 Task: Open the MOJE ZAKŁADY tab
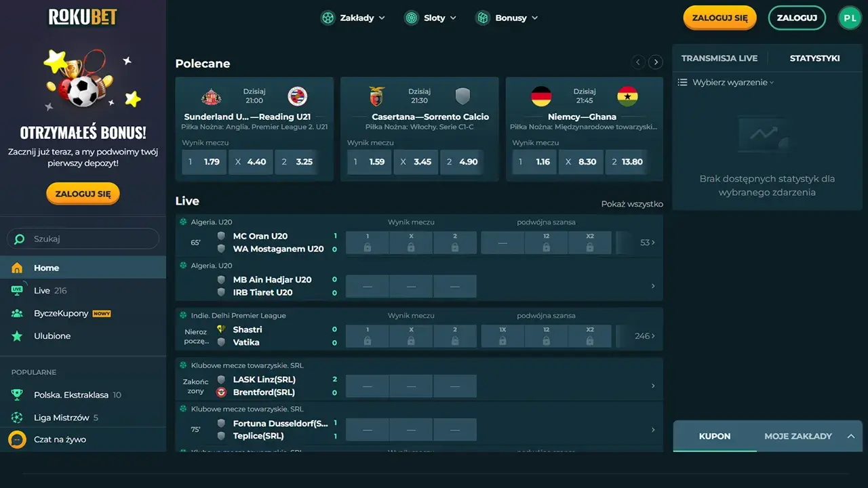(797, 436)
